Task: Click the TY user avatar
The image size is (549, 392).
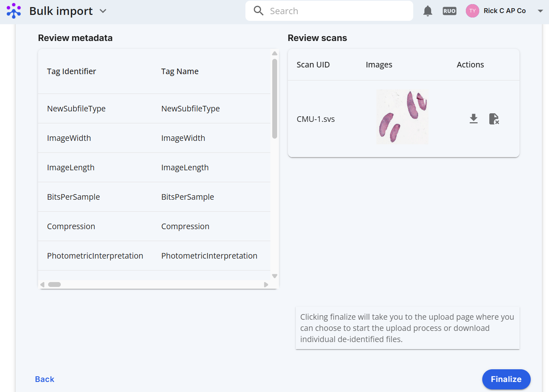Action: click(473, 11)
